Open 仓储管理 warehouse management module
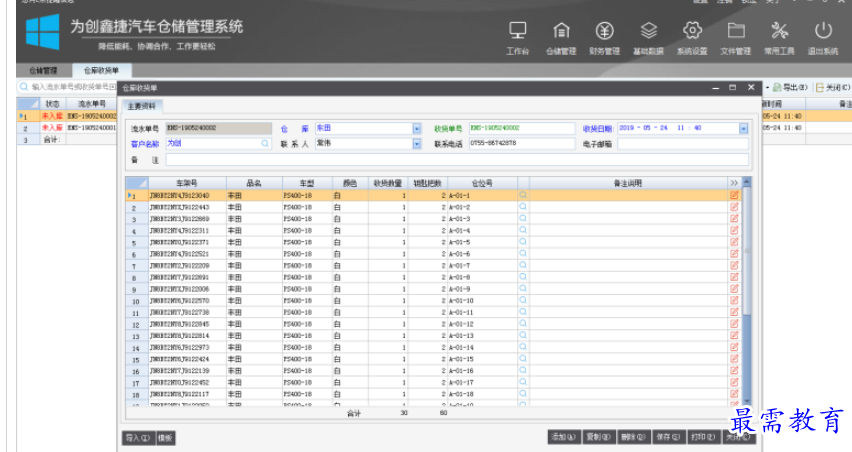Image resolution: width=852 pixels, height=452 pixels. pyautogui.click(x=561, y=37)
